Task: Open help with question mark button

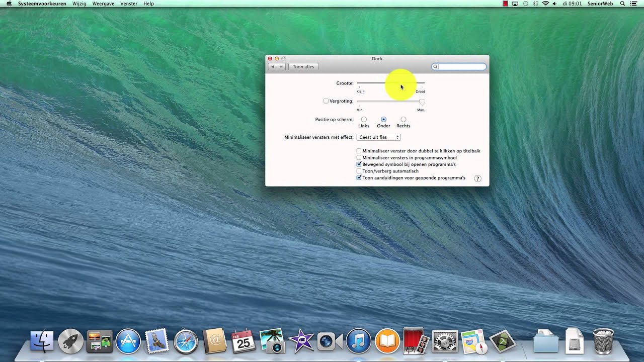Action: 478,178
